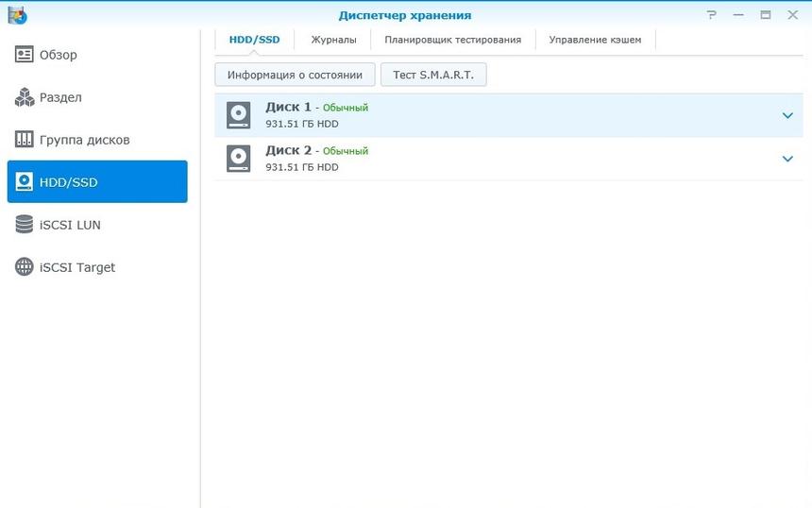Open help with the question mark icon
This screenshot has height=508, width=812.
coord(712,15)
